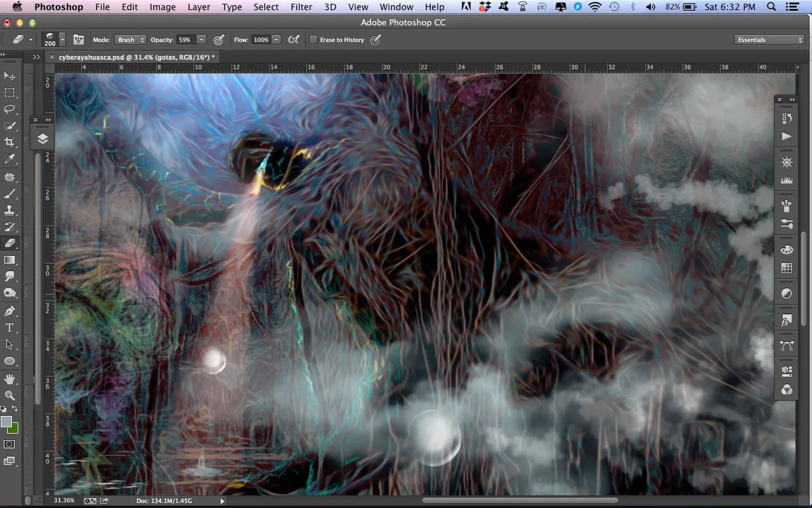Enable Erase to History checkbox
Viewport: 812px width, 508px height.
pyautogui.click(x=313, y=39)
